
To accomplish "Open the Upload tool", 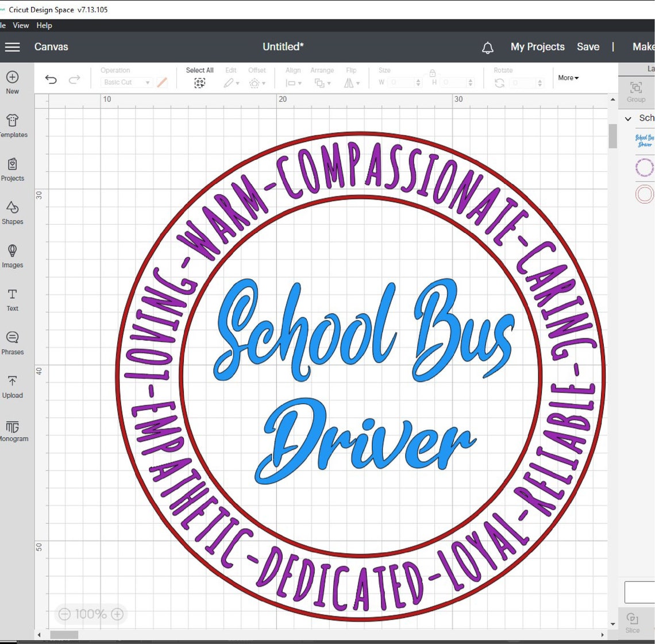I will pos(12,386).
